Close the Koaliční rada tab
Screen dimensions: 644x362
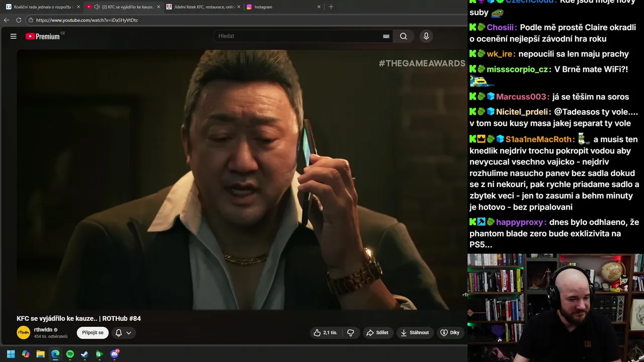tap(78, 7)
